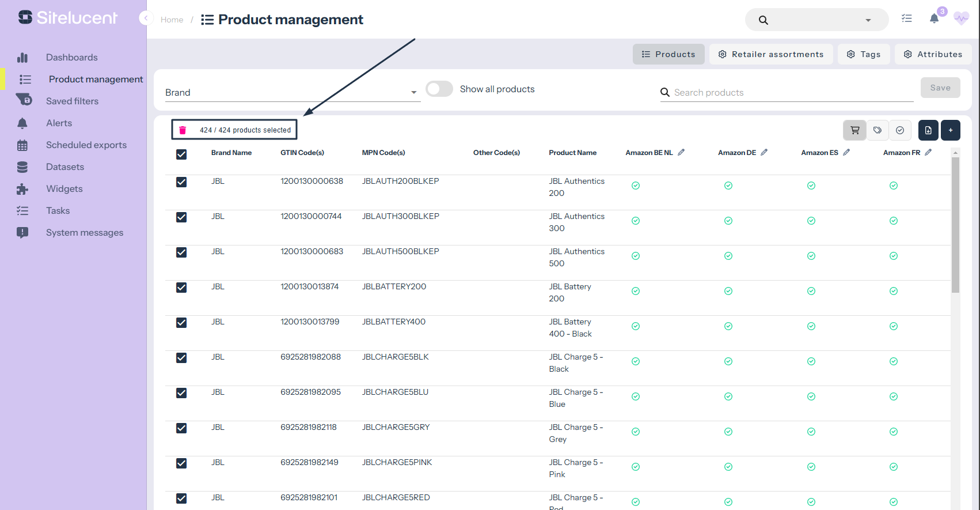This screenshot has height=510, width=980.
Task: Click the Save button
Action: (x=940, y=88)
